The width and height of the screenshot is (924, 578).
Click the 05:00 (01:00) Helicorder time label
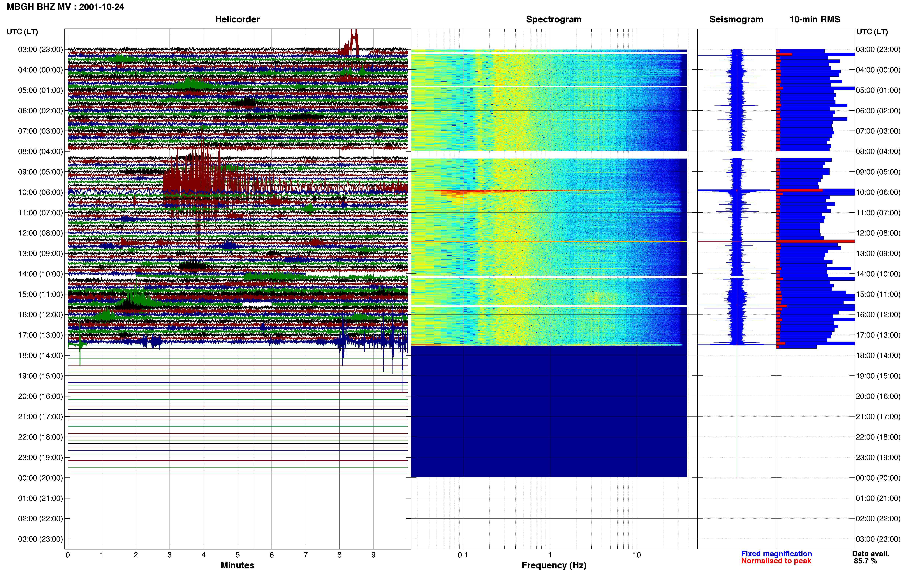41,90
